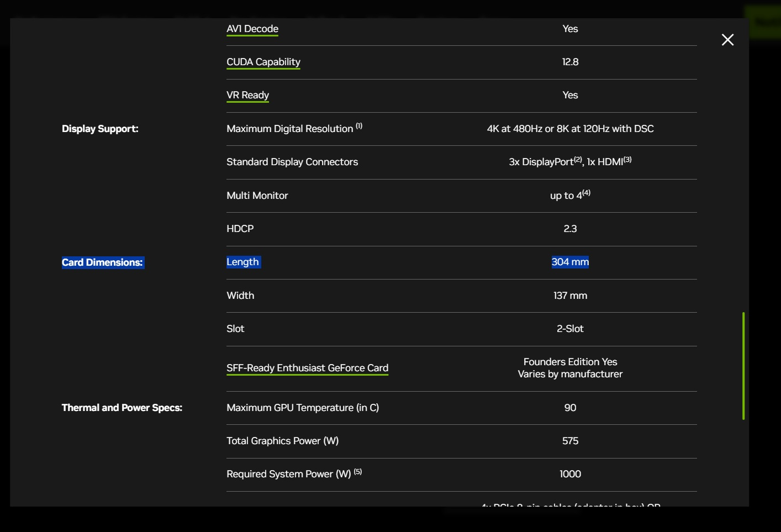Follow the VR Ready link

pos(247,95)
